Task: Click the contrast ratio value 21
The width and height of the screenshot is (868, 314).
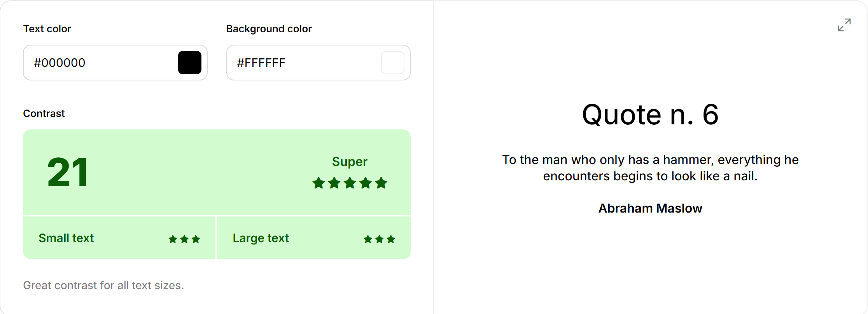Action: tap(68, 172)
